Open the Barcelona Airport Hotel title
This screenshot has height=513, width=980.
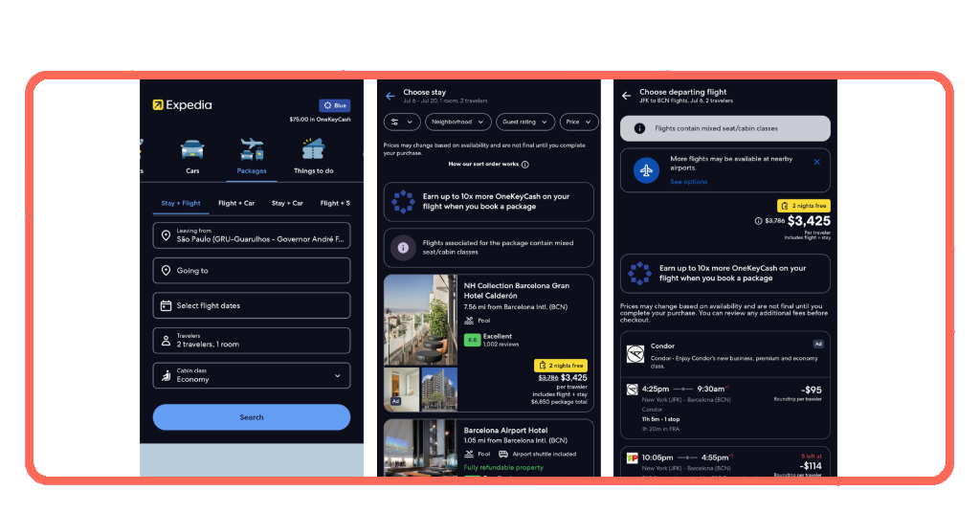point(505,431)
